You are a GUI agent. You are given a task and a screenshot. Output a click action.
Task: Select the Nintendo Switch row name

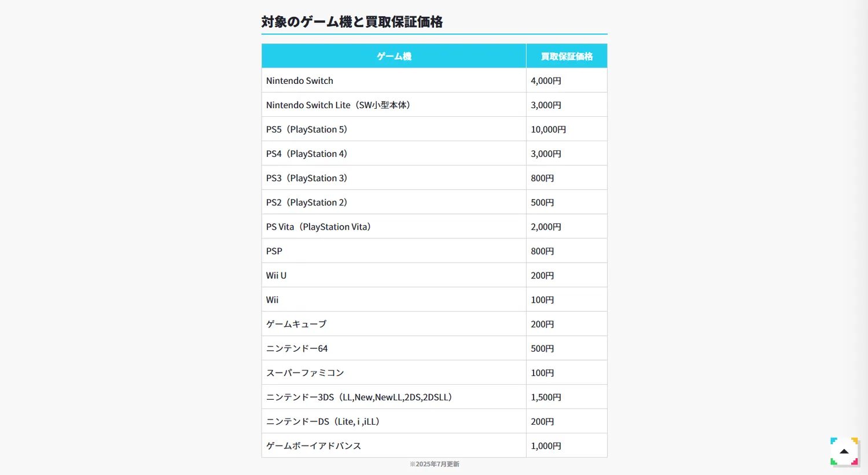click(300, 81)
